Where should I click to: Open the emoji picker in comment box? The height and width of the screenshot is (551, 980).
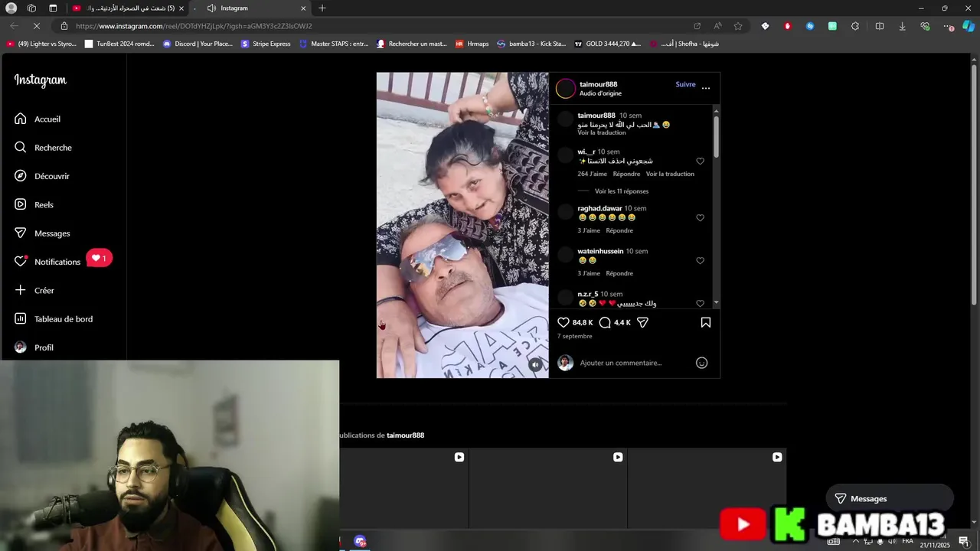point(701,363)
